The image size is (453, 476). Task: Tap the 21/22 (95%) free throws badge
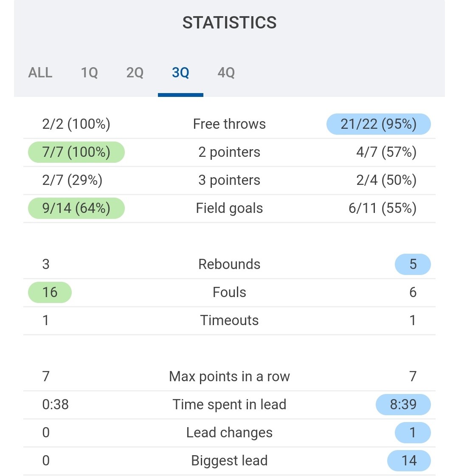point(378,124)
